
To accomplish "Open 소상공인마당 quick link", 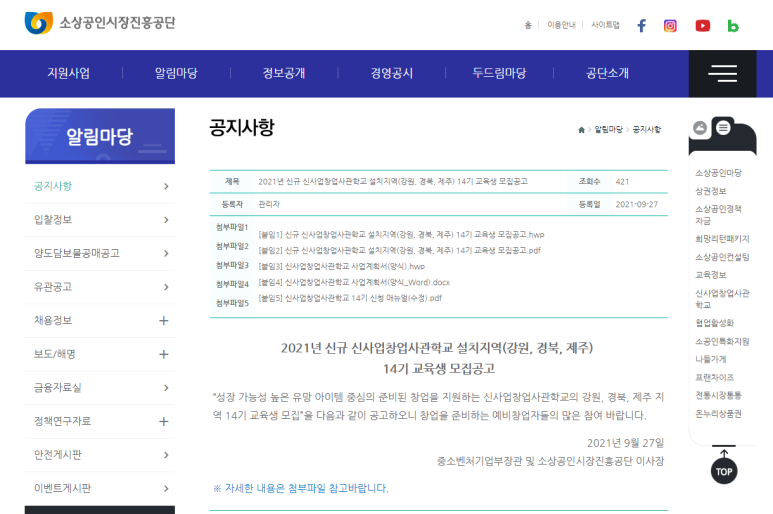I will [718, 173].
